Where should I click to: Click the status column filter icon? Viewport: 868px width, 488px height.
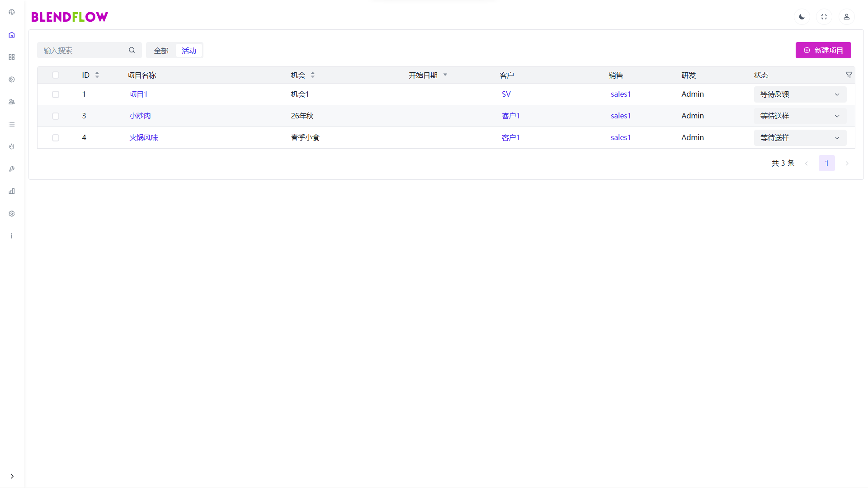849,75
